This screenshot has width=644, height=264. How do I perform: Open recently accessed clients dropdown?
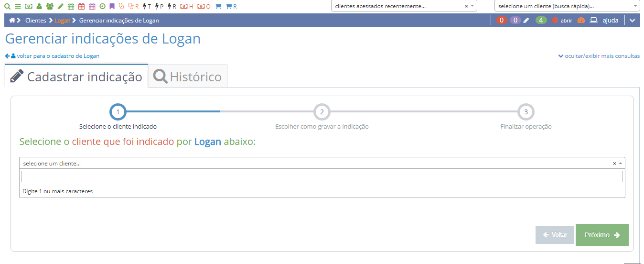(404, 6)
